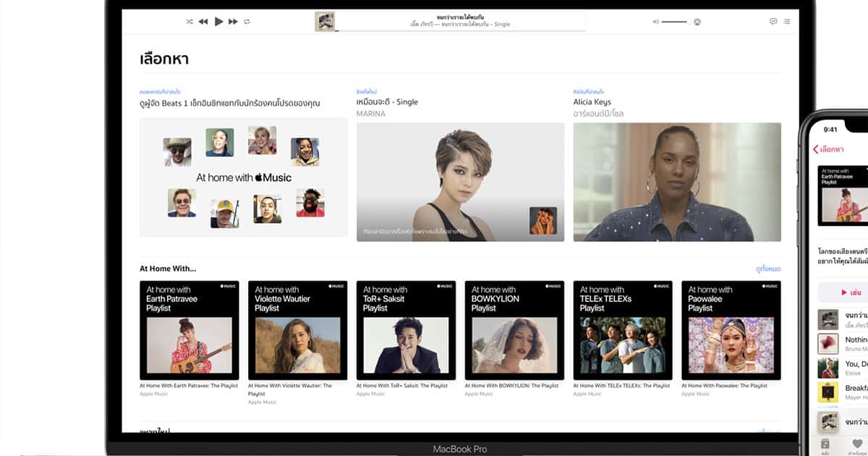The height and width of the screenshot is (456, 868).
Task: Click 'At Home With ToR+ Saksit: The Playlist' title
Action: (x=402, y=386)
